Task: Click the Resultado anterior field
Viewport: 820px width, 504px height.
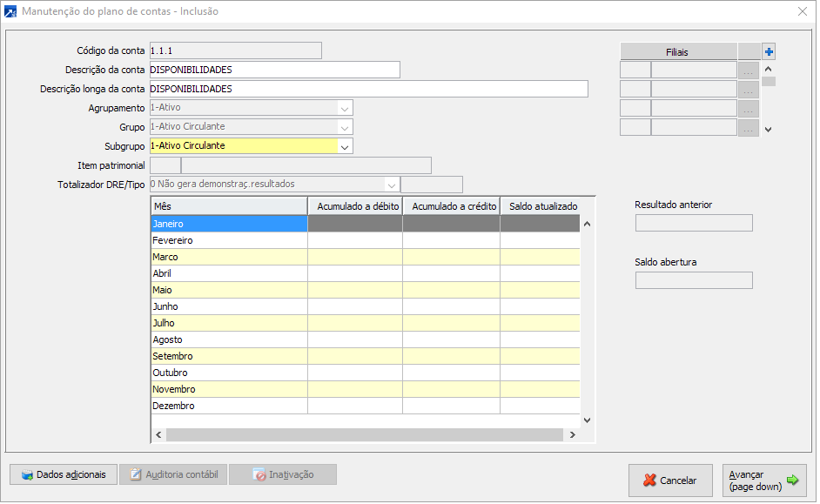Action: pyautogui.click(x=694, y=223)
